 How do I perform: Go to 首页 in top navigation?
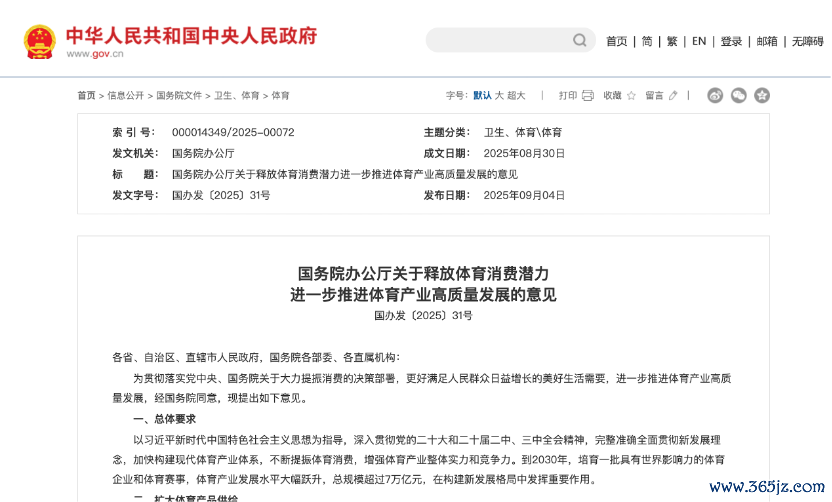click(617, 41)
